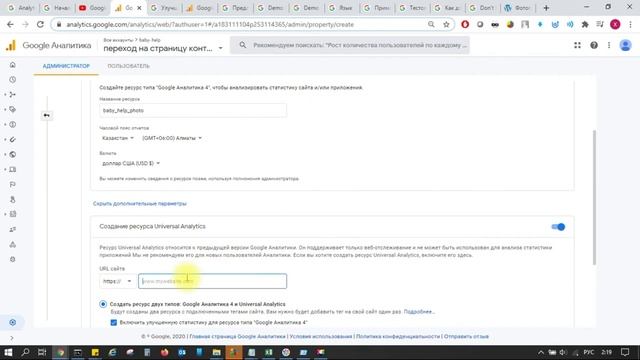
Task: Open the Acquisition arrows icon in sidebar
Action: point(13,95)
